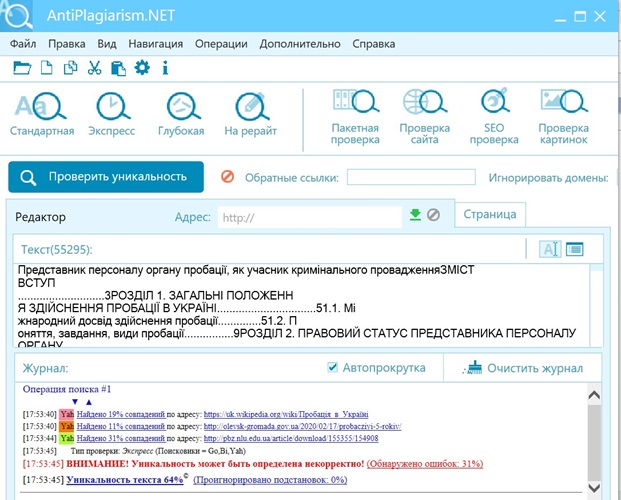Click the green Yah badge for pbz.nlu result

click(x=67, y=438)
